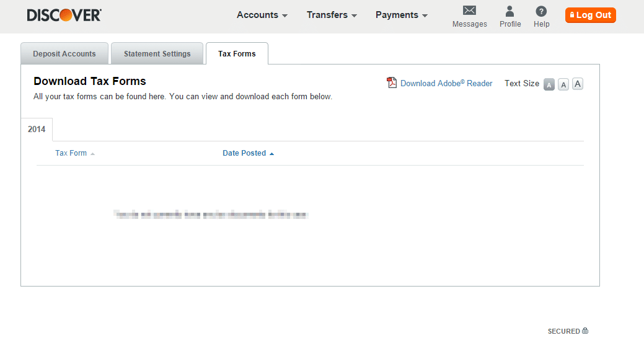Select the Tax Forms tab
The width and height of the screenshot is (644, 356).
[237, 54]
